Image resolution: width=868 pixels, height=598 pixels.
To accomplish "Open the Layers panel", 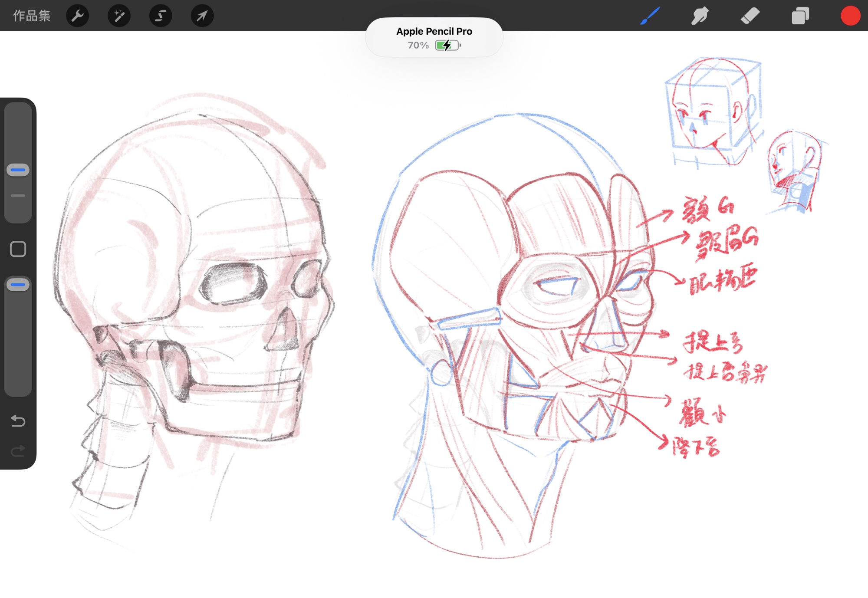I will pos(800,16).
